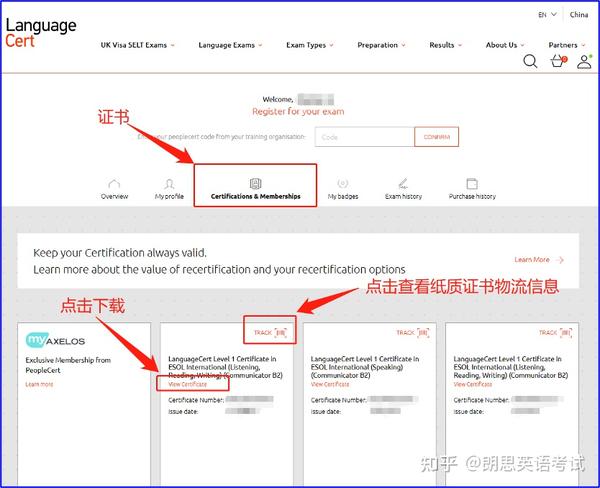View Certificate on Speaking certificate card
Image resolution: width=600 pixels, height=488 pixels.
click(x=330, y=384)
